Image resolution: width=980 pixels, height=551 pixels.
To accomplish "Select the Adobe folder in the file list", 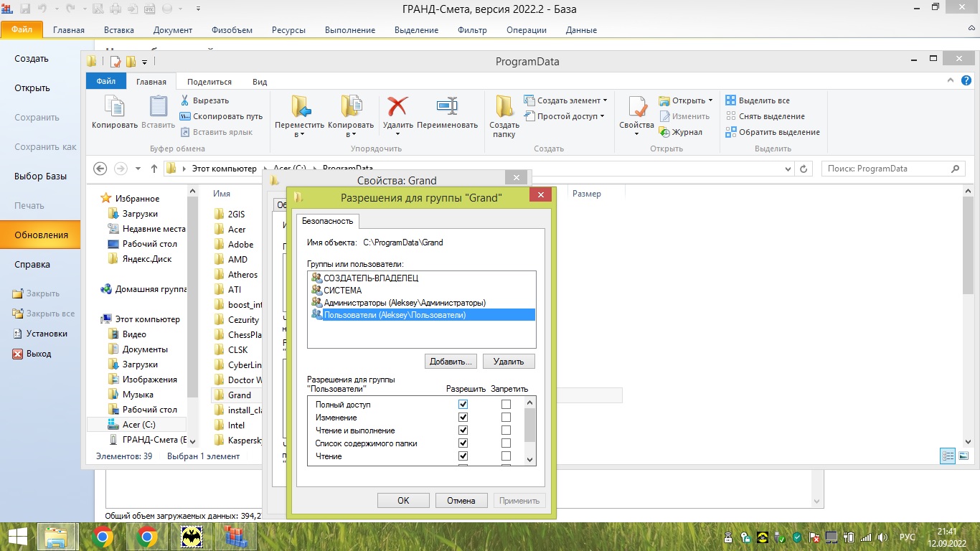I will click(x=240, y=244).
